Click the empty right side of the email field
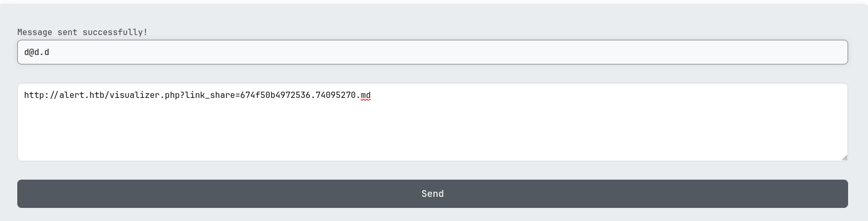The height and width of the screenshot is (221, 868). coord(628,52)
